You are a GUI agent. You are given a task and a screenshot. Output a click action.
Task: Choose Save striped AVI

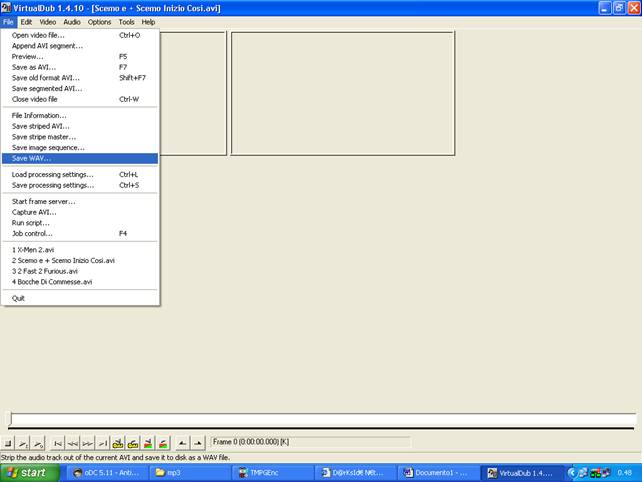click(x=80, y=126)
